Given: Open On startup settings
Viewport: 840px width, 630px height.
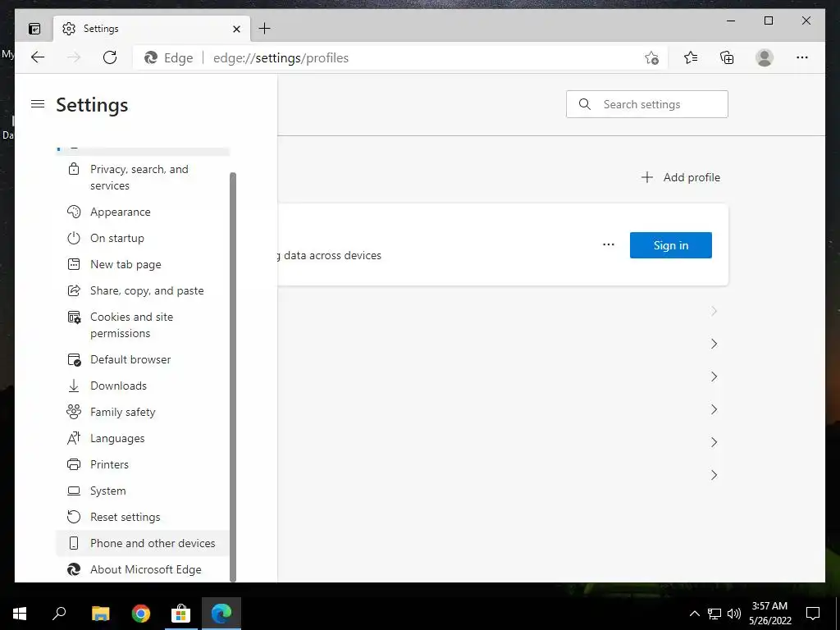Looking at the screenshot, I should [143, 239].
